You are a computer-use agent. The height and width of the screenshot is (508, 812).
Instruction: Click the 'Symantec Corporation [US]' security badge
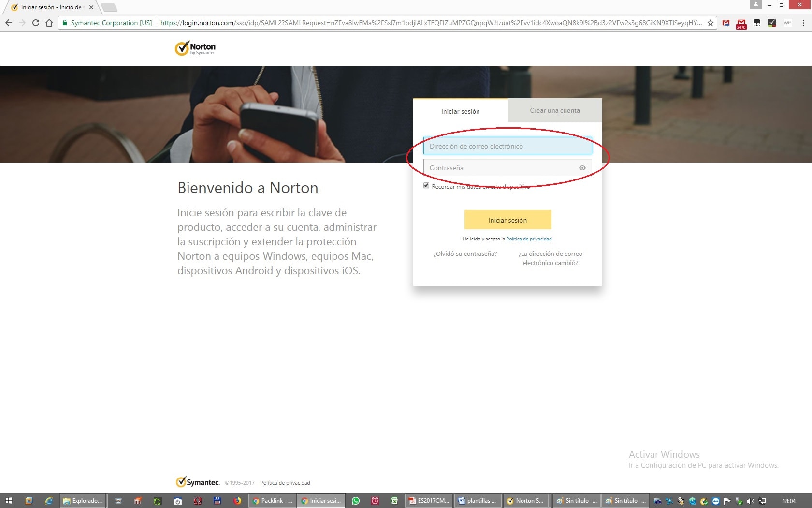(x=107, y=23)
